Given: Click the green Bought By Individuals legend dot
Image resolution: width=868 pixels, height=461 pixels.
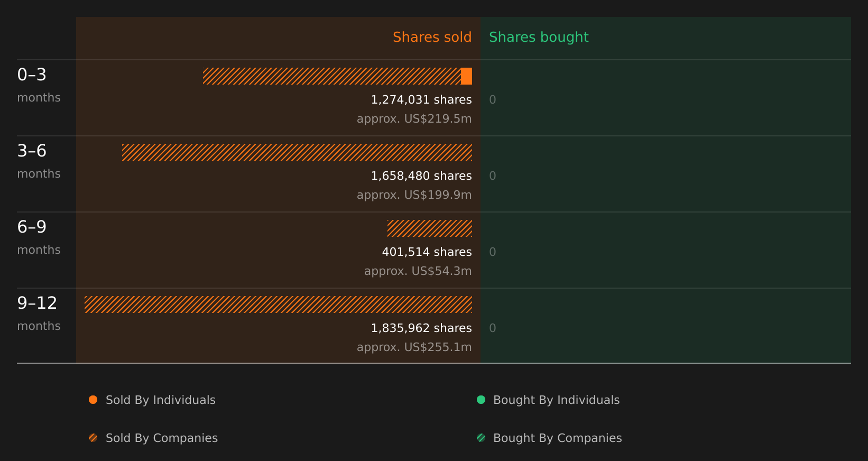Looking at the screenshot, I should [481, 400].
